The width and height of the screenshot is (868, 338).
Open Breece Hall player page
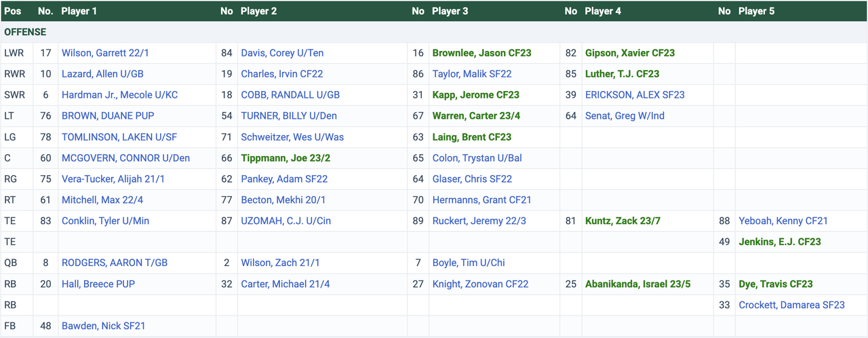click(x=98, y=284)
